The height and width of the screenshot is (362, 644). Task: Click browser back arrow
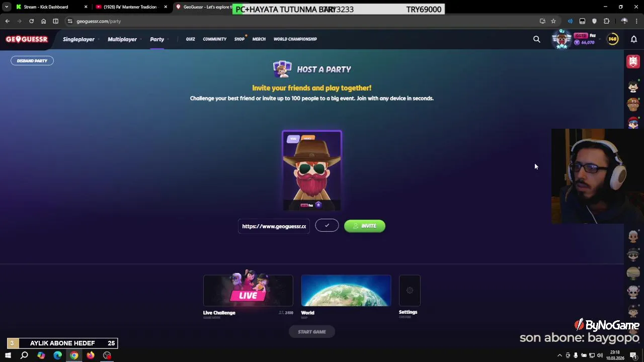7,21
